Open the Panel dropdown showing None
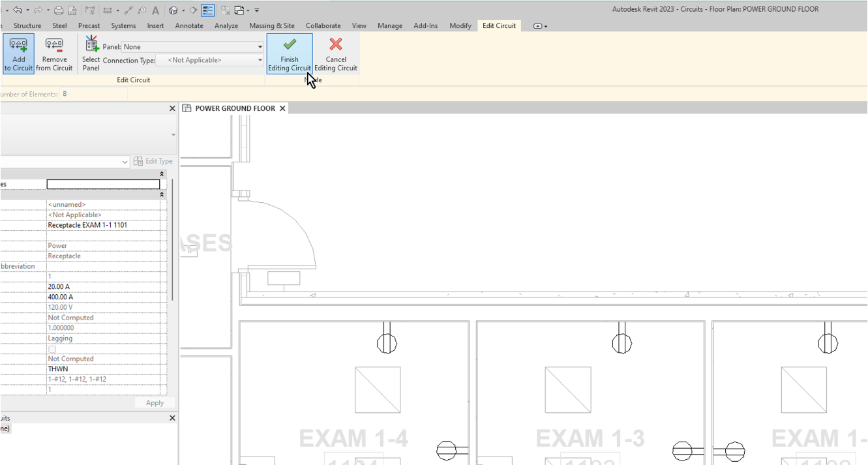 point(260,47)
